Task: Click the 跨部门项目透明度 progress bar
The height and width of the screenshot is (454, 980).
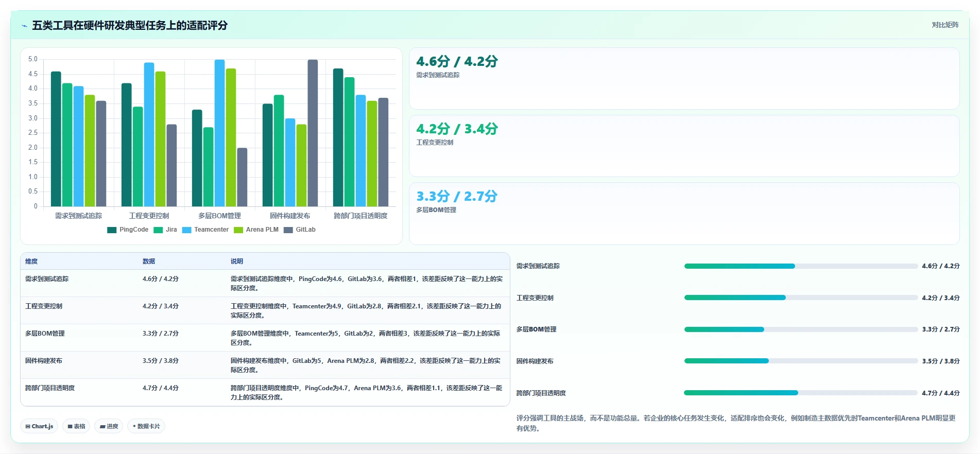Action: pyautogui.click(x=801, y=393)
